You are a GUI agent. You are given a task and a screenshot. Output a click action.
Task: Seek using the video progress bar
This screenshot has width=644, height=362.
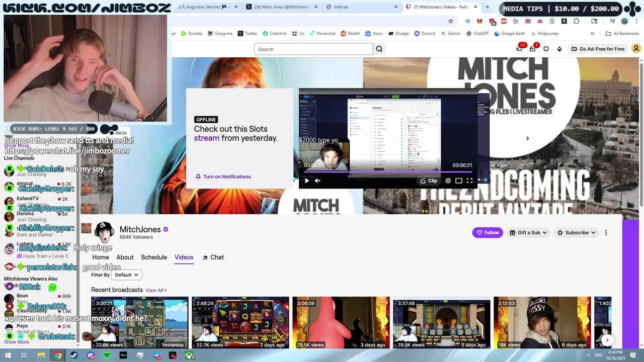coord(387,172)
